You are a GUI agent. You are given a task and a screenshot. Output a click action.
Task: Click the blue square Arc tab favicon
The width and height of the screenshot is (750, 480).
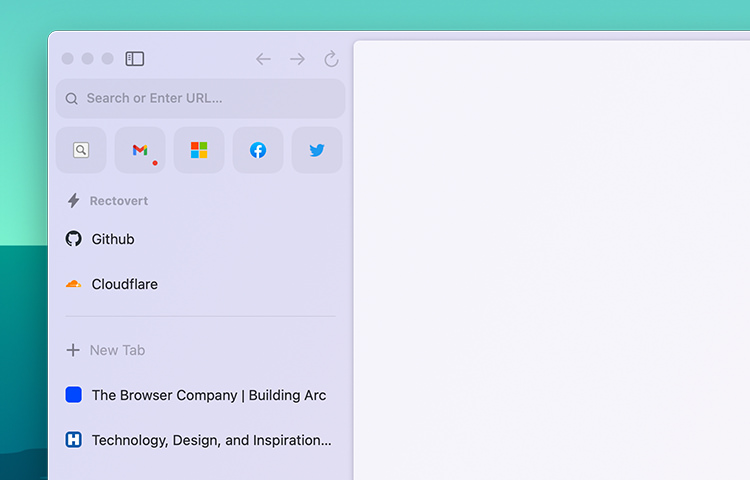(74, 395)
